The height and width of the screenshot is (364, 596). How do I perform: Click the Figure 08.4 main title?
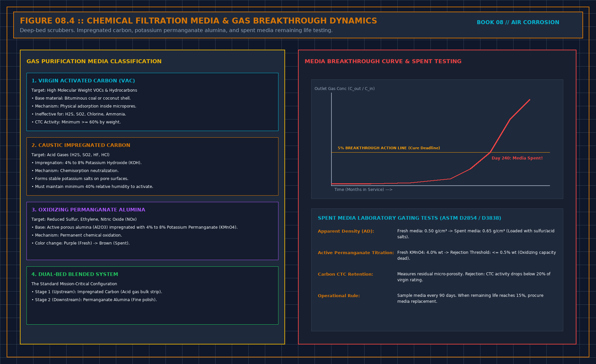[198, 21]
